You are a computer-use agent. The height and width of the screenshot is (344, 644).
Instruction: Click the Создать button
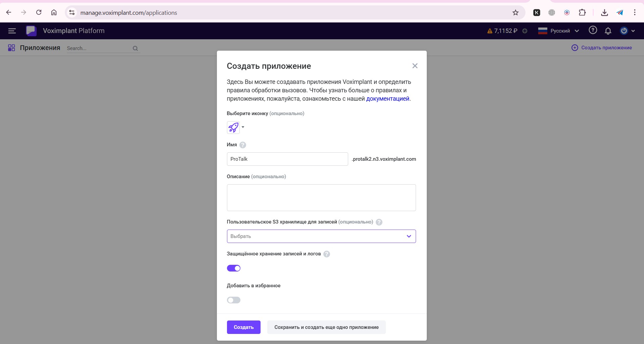243,327
